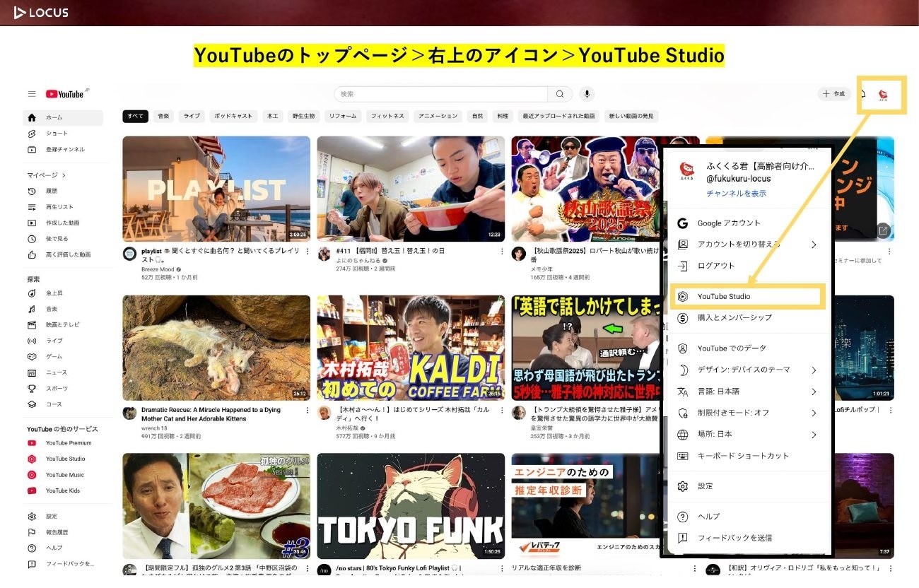This screenshot has width=919, height=588.
Task: Choose Logout from the account menu
Action: tap(715, 266)
